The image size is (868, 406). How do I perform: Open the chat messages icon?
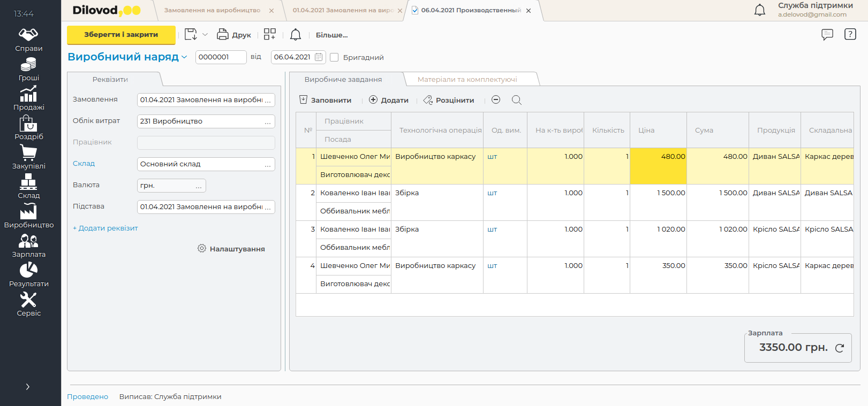coord(827,35)
